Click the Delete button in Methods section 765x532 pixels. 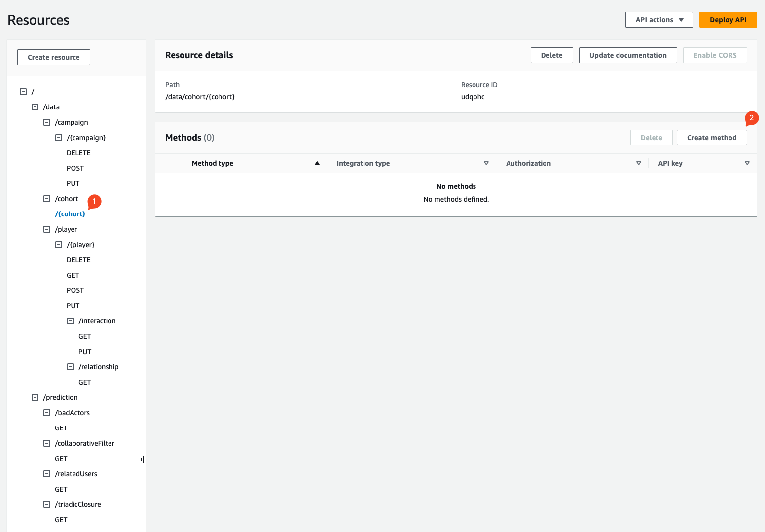coord(652,138)
